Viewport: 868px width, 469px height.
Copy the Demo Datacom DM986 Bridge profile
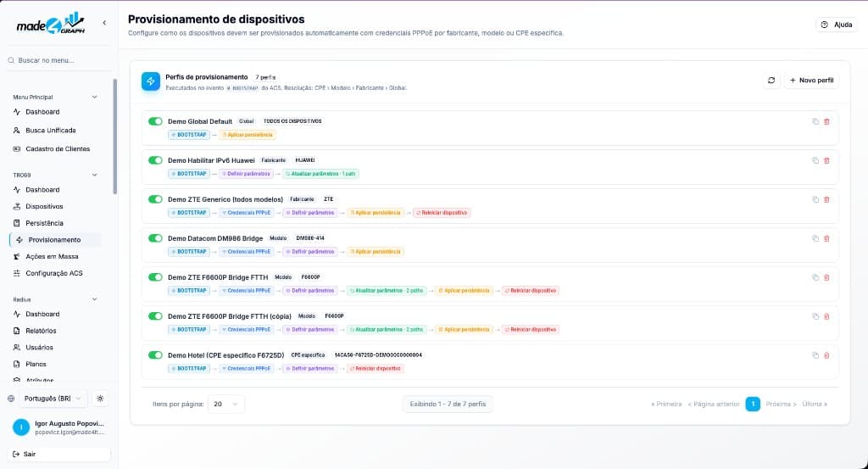click(815, 238)
